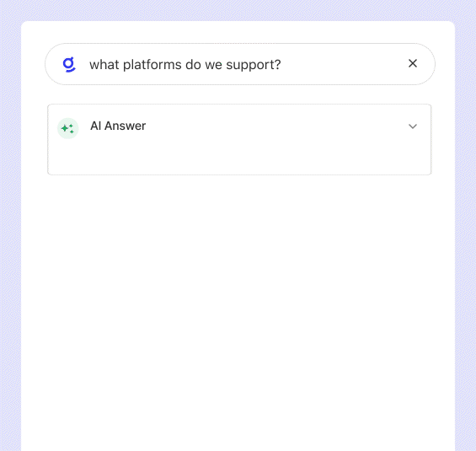The width and height of the screenshot is (476, 451).
Task: Click the "Answer" word in the card header
Action: pyautogui.click(x=125, y=126)
